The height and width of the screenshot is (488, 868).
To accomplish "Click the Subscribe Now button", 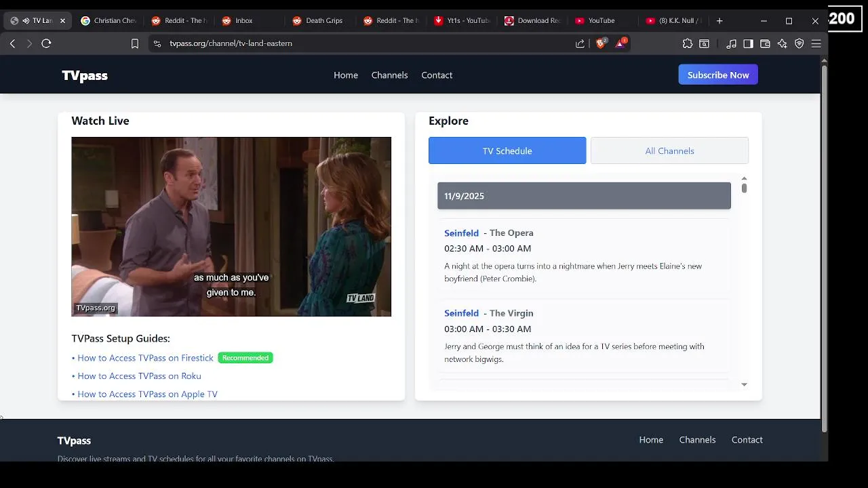I will [x=718, y=75].
